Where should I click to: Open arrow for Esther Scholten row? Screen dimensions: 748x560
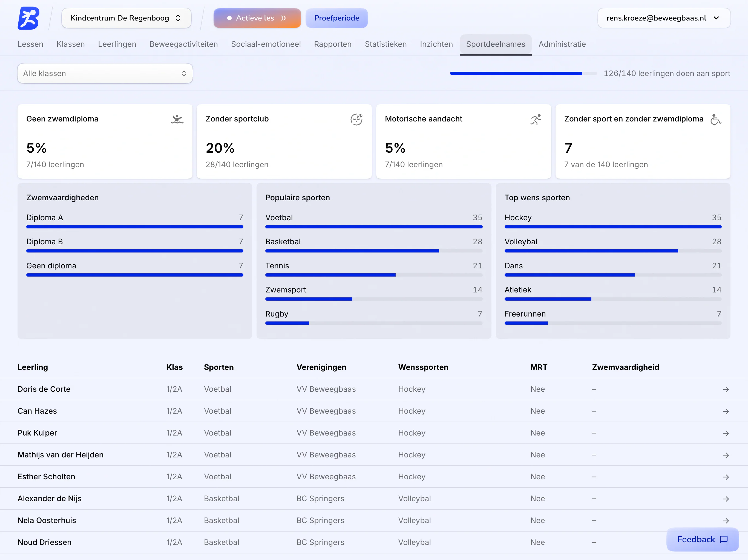pyautogui.click(x=726, y=477)
